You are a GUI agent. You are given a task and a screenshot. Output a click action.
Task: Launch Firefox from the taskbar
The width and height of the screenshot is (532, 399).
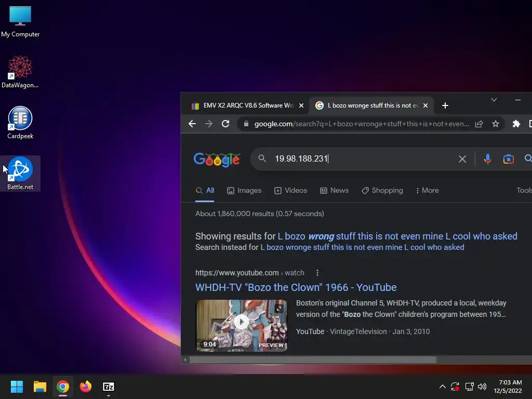(86, 387)
